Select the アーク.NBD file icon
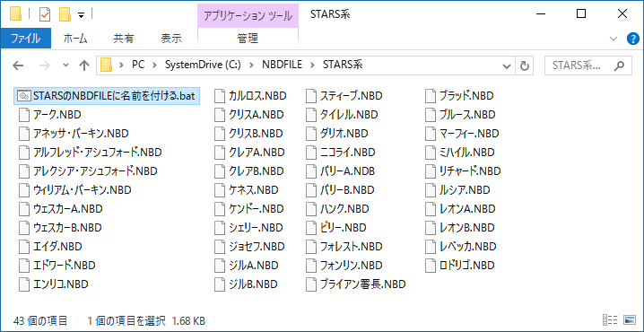644x332 pixels. pyautogui.click(x=24, y=115)
